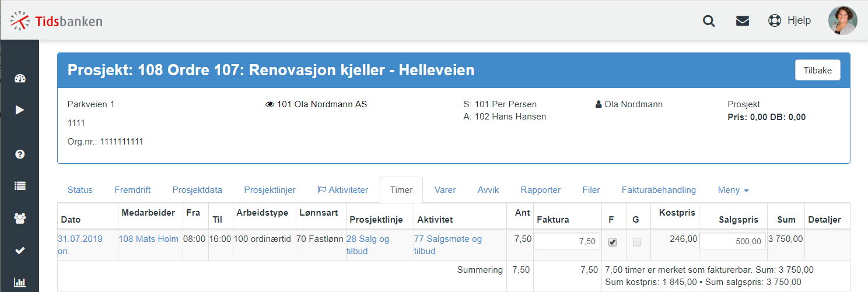This screenshot has width=868, height=292.
Task: Open the dashboard gauge icon in sidebar
Action: click(x=20, y=79)
